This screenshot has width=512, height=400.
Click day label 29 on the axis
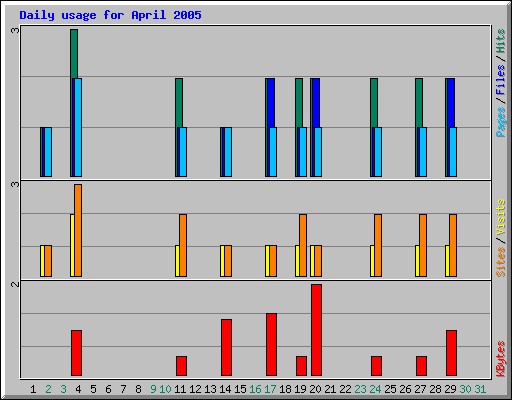[450, 389]
